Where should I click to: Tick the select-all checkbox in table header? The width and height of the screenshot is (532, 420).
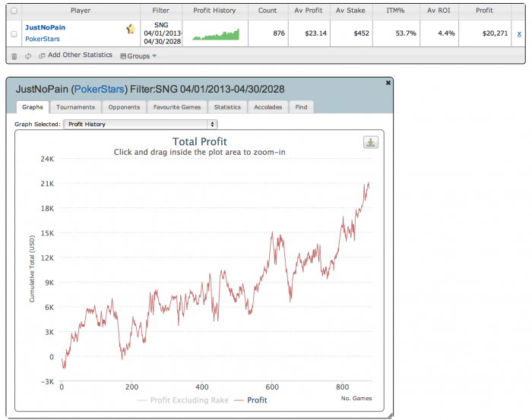pyautogui.click(x=14, y=11)
